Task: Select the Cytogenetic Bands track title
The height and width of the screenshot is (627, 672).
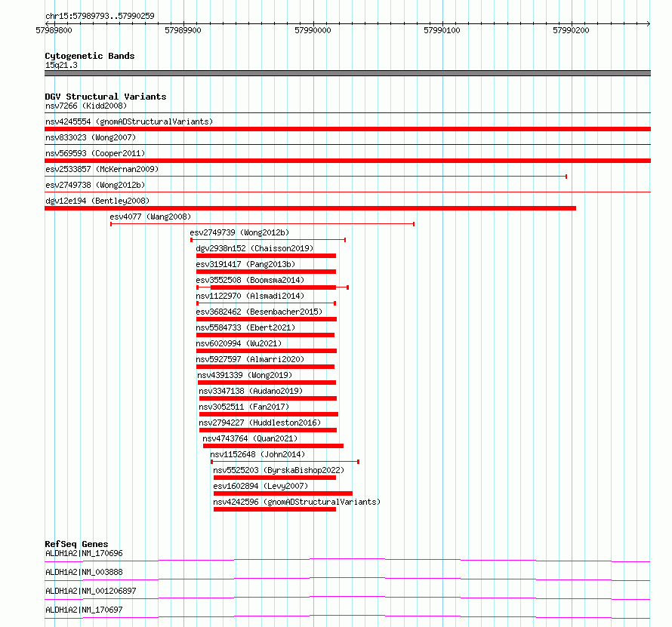Action: [x=90, y=56]
